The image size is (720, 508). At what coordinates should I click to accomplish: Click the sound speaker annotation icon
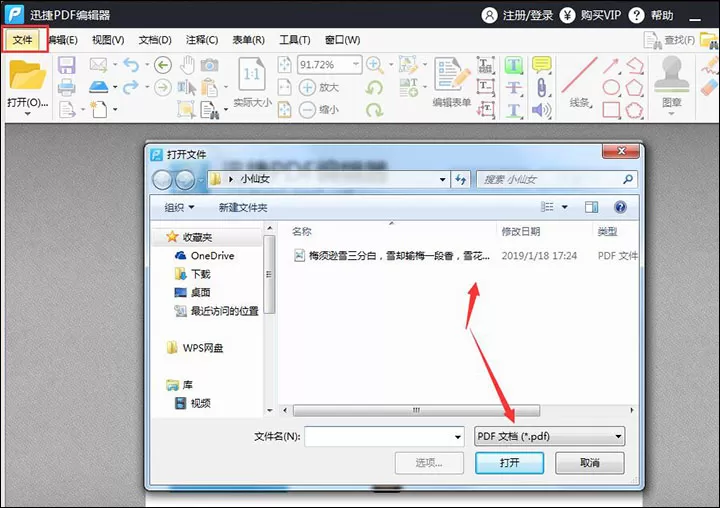pos(542,110)
